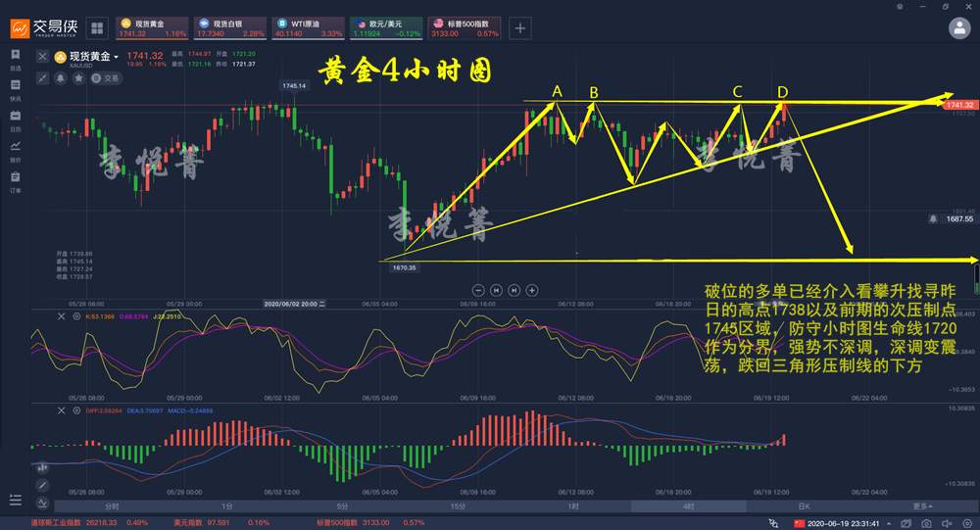Jump to the chart's earliest candle
The width and height of the screenshot is (980, 530).
click(496, 290)
